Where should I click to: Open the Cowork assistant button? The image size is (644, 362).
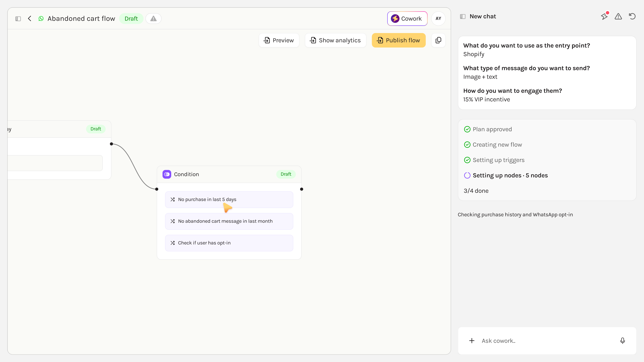407,18
